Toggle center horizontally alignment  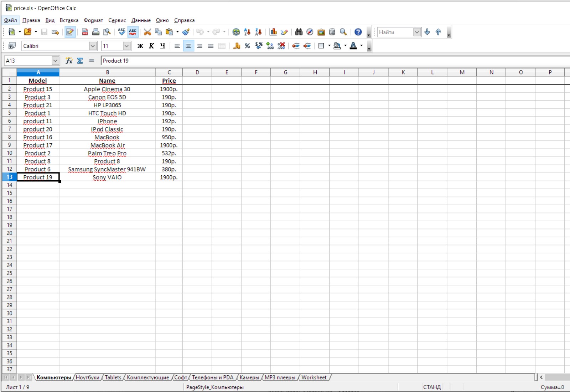188,46
